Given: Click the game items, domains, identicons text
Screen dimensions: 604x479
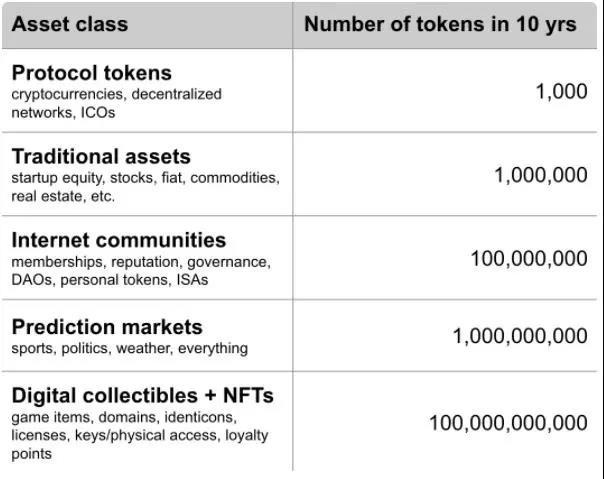Looking at the screenshot, I should (124, 417).
